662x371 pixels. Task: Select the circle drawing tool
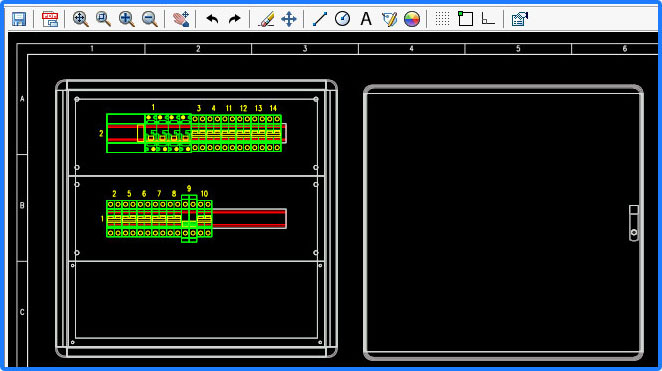click(x=342, y=19)
